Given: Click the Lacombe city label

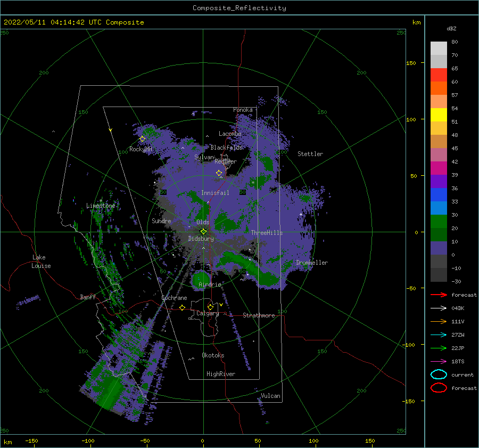Looking at the screenshot, I should pyautogui.click(x=230, y=134).
